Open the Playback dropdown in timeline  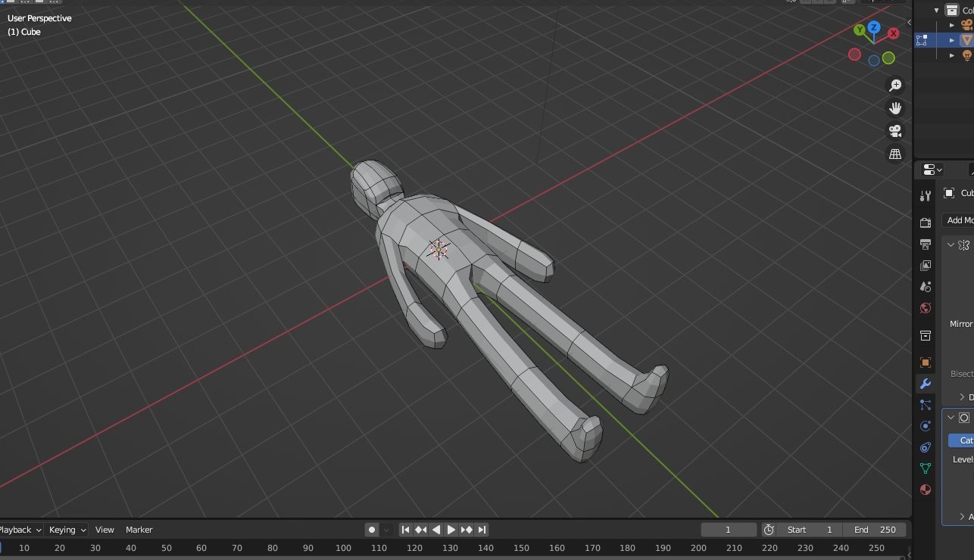[x=20, y=530]
